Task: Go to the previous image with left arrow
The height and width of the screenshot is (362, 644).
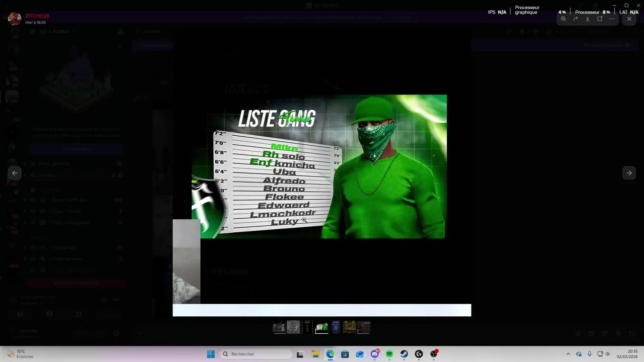Action: (x=15, y=172)
